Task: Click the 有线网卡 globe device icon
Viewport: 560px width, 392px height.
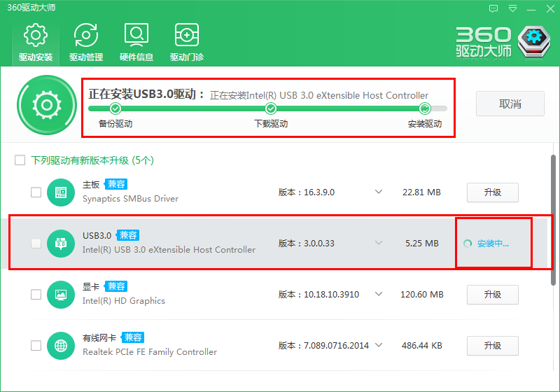Action: (61, 346)
